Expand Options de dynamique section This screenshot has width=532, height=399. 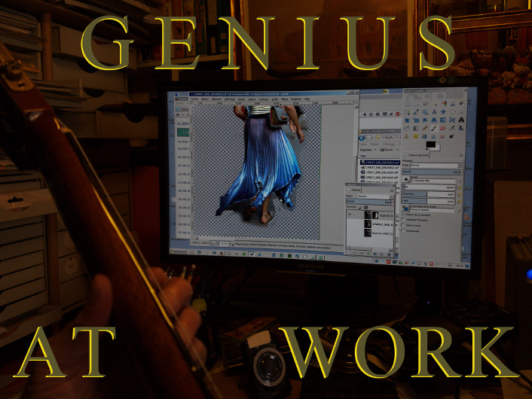tap(403, 215)
